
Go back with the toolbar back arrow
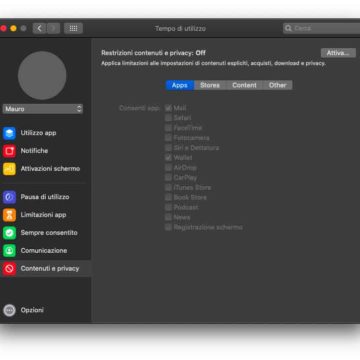[39, 28]
